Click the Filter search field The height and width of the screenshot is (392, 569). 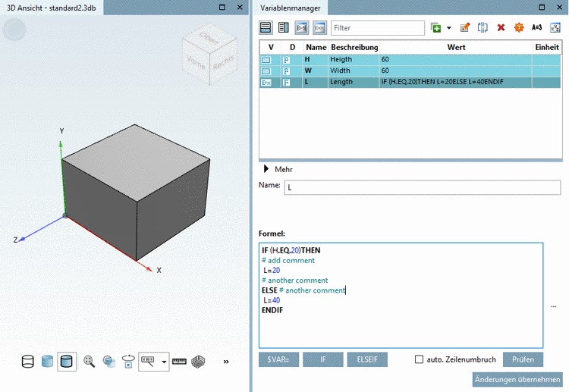tap(377, 28)
